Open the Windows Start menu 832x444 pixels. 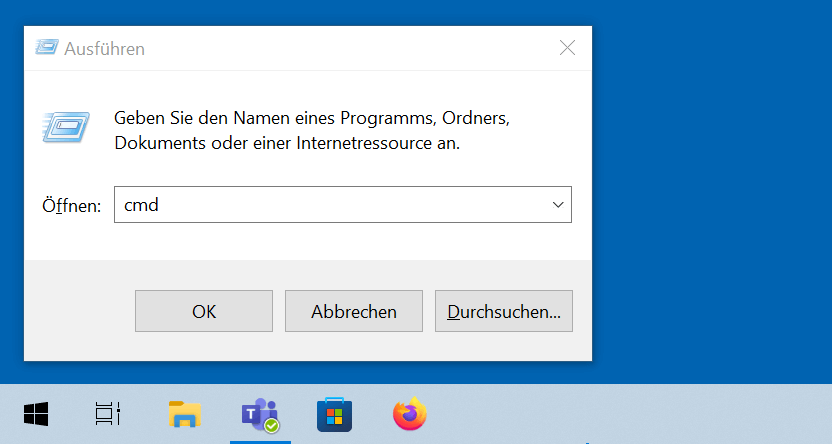click(36, 414)
